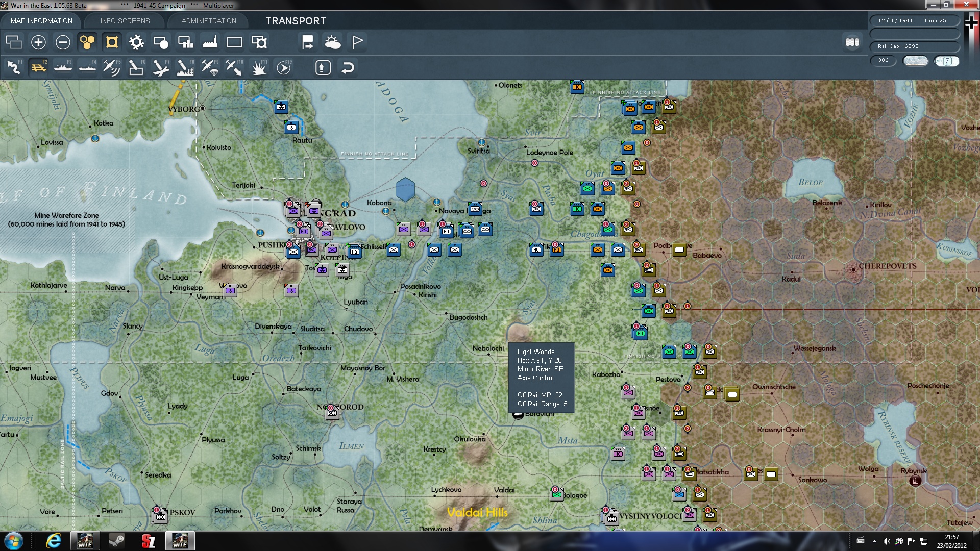Screen dimensions: 980x551
Task: Click the button showing number 7
Action: [x=947, y=61]
